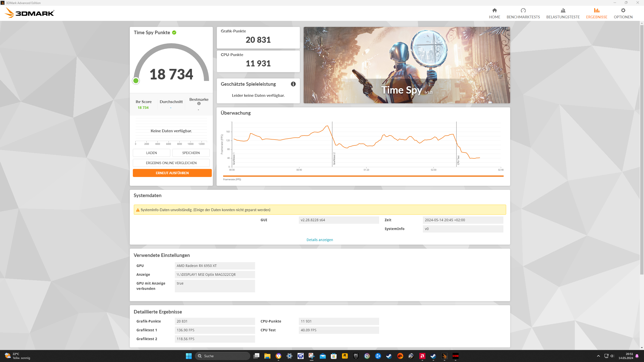Image resolution: width=644 pixels, height=362 pixels.
Task: Click the Grafiktest 1 marker on the chart
Action: 234,159
